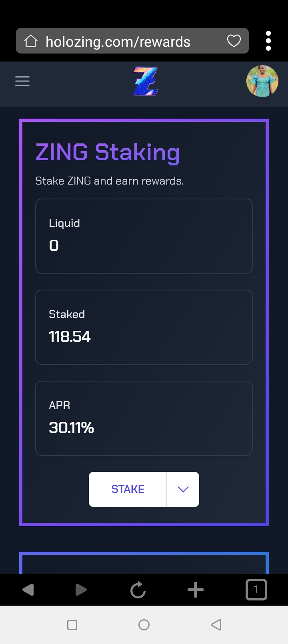Tap the Android home circle button
The image size is (288, 644).
[144, 625]
